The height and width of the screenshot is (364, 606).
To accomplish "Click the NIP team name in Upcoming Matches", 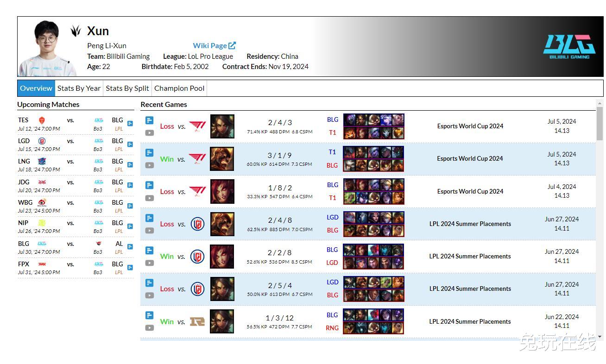I will coord(23,223).
